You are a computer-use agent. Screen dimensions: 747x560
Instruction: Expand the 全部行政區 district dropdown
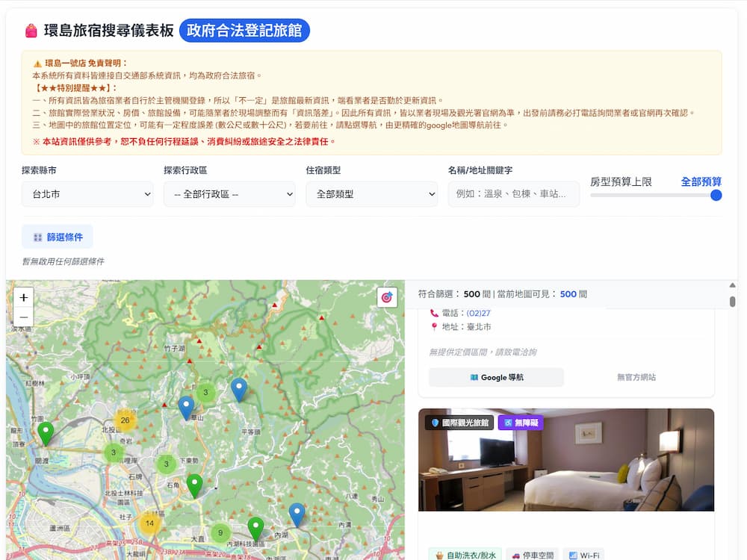[x=229, y=194]
